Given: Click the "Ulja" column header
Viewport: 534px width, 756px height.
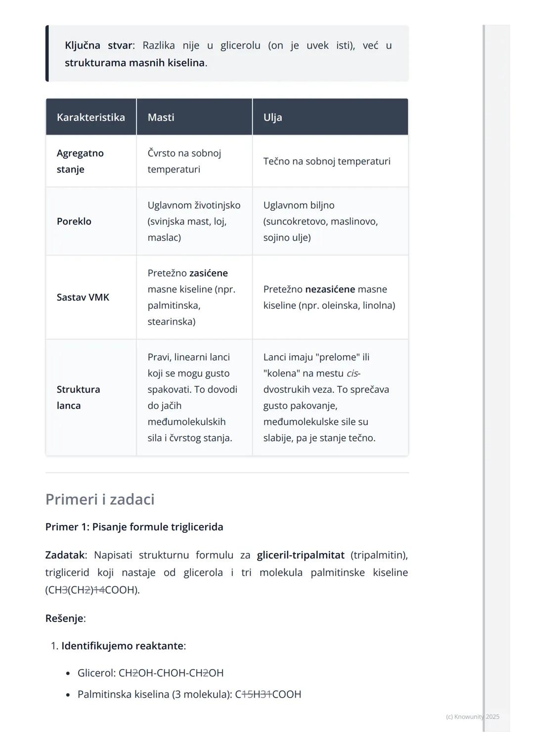Looking at the screenshot, I should click(272, 117).
